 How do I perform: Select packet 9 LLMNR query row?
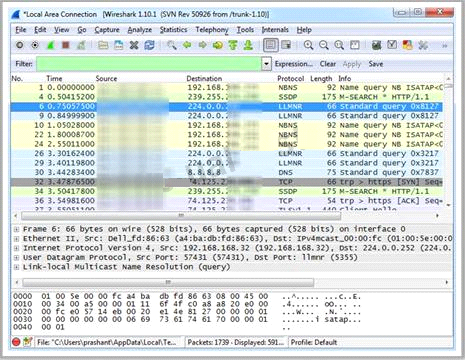tap(227, 116)
